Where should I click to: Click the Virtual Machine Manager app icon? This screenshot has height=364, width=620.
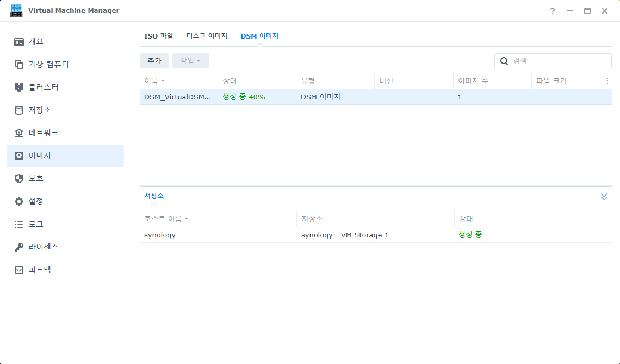[x=16, y=11]
